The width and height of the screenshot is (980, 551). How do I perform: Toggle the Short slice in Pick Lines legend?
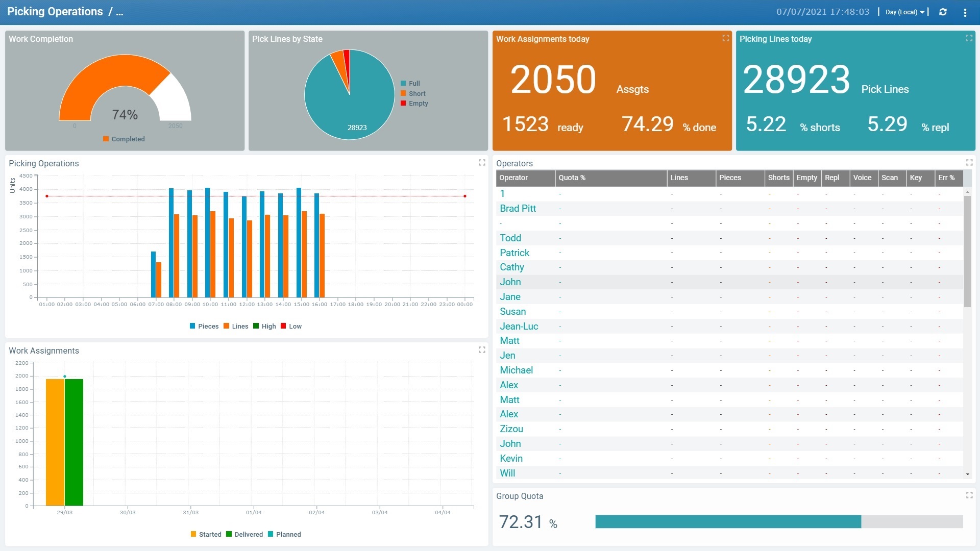[413, 93]
